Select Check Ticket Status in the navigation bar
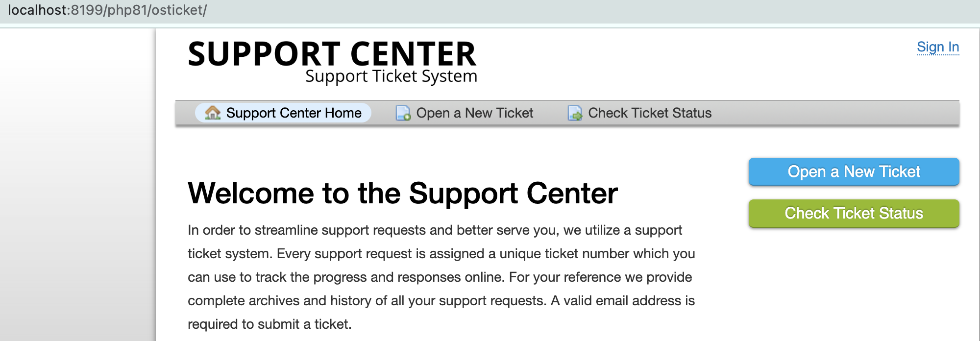The width and height of the screenshot is (980, 341). pos(651,113)
